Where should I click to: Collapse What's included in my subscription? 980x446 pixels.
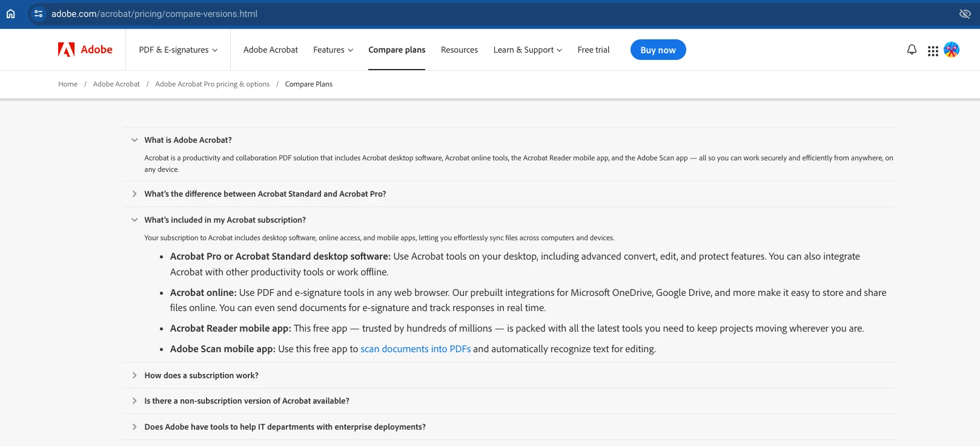click(x=509, y=220)
